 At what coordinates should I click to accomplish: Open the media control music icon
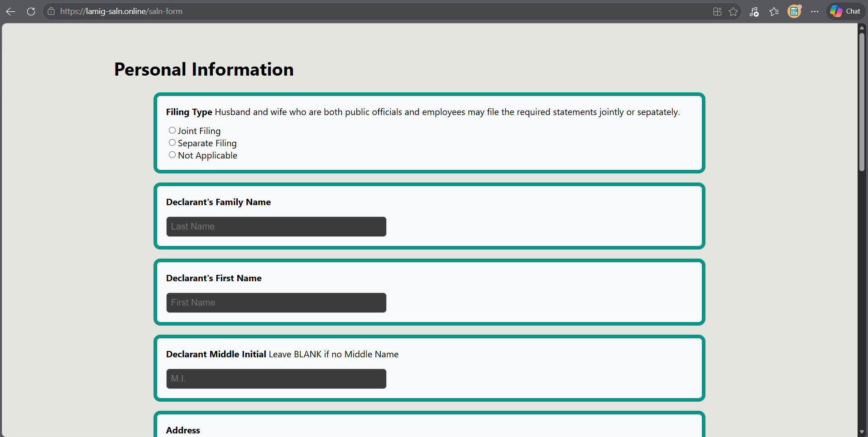pos(754,12)
